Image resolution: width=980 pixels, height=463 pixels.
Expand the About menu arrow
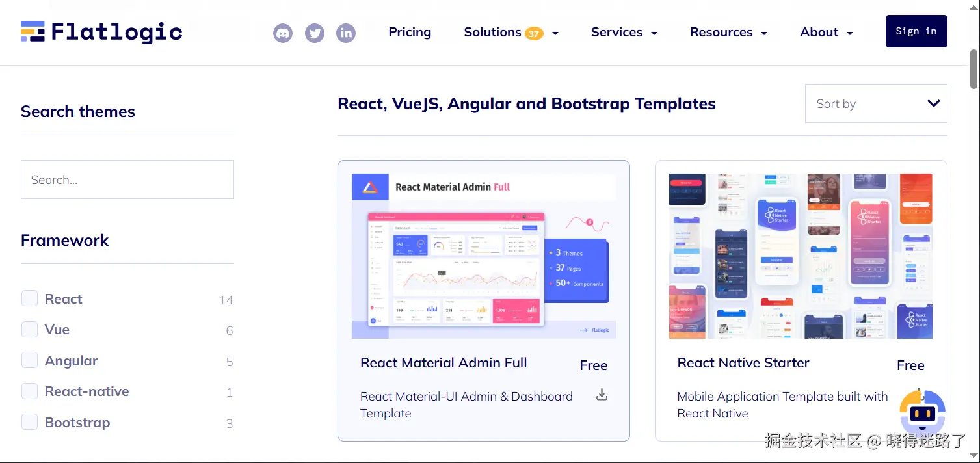(850, 33)
